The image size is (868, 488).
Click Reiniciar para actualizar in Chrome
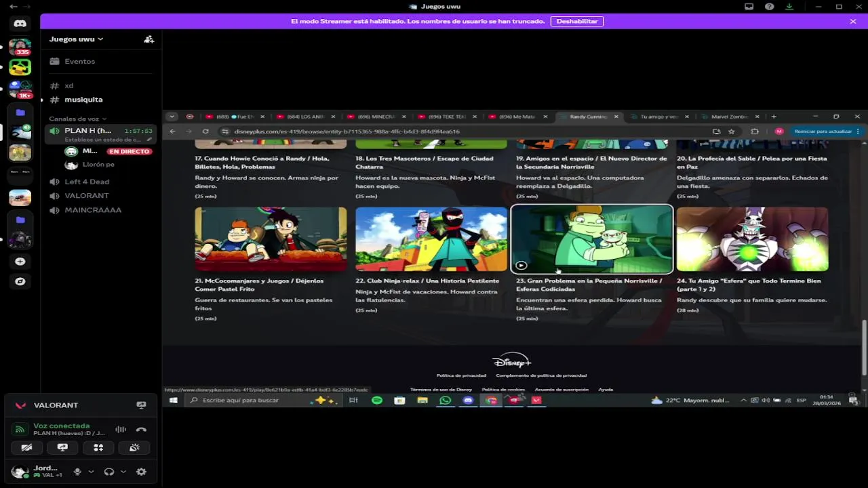pyautogui.click(x=827, y=131)
